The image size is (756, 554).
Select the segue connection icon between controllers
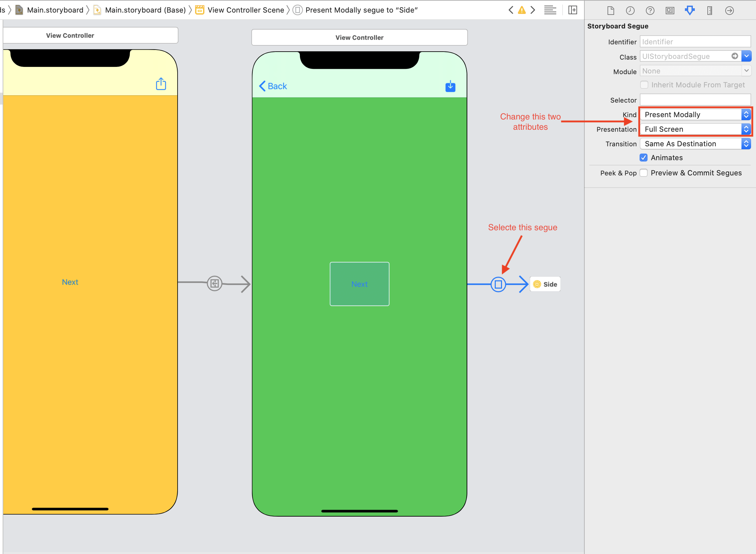coord(498,284)
